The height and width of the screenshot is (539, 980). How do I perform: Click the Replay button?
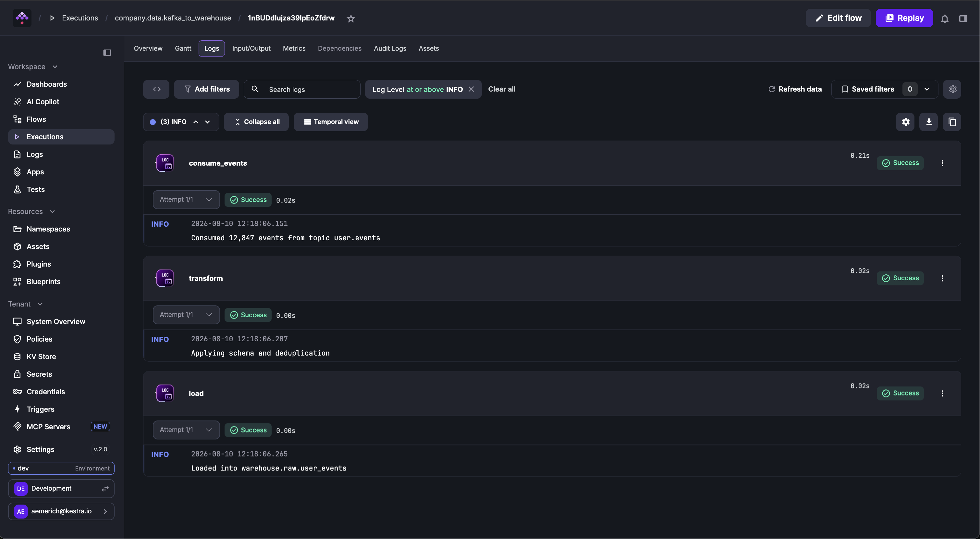(904, 18)
